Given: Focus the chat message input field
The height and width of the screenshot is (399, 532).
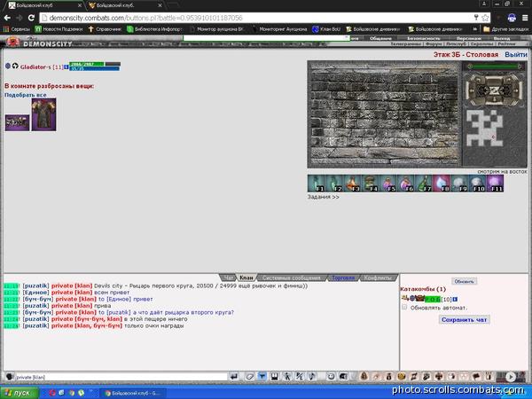Looking at the screenshot, I should click(121, 377).
